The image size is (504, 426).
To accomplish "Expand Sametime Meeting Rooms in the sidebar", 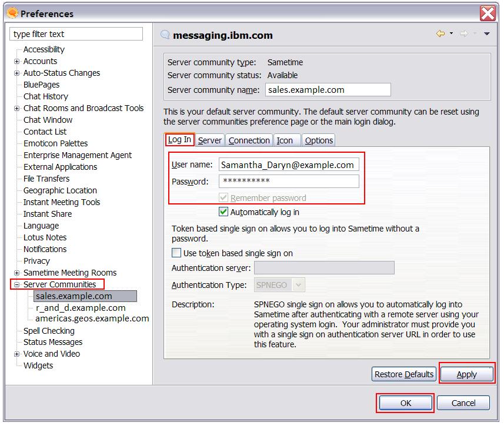I will 16,273.
